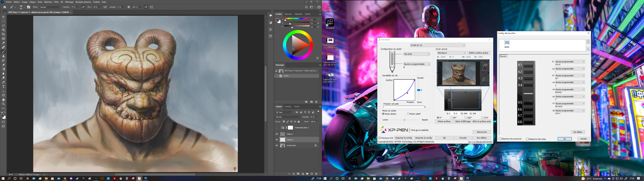Image resolution: width=644 pixels, height=181 pixels.
Task: Choose the Text tool
Action: click(x=3, y=87)
